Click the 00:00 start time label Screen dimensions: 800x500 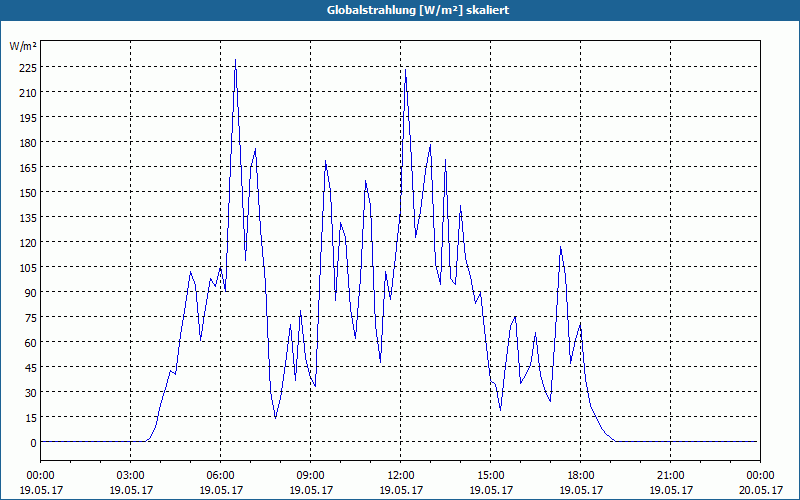coord(41,476)
